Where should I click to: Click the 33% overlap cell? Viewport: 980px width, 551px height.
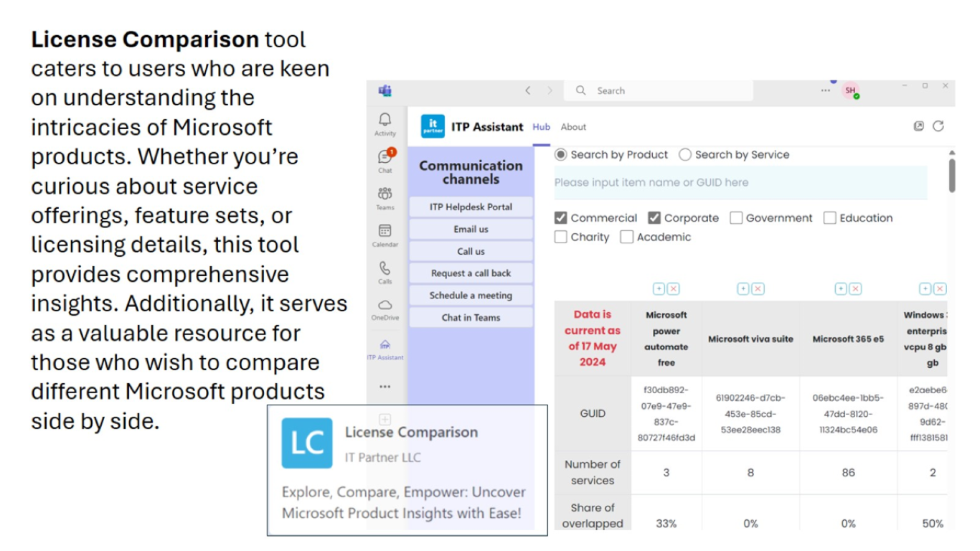tap(666, 524)
